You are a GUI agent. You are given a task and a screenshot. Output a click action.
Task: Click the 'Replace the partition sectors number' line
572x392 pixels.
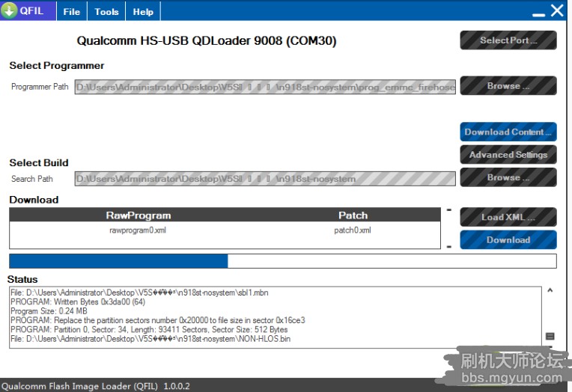tap(157, 320)
